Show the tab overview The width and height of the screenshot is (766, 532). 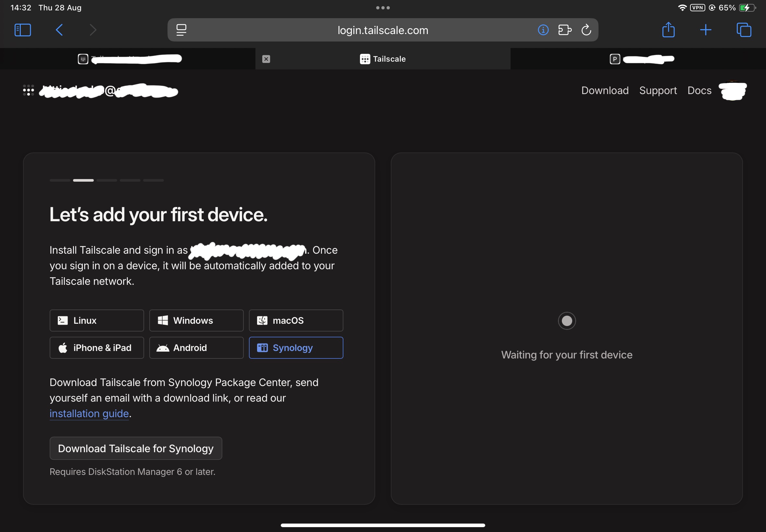pos(744,30)
